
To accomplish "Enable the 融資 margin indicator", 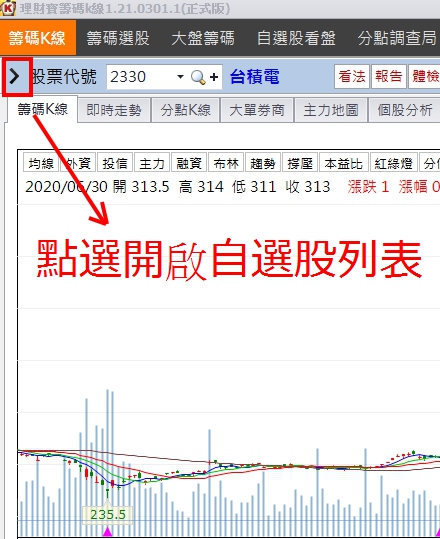I will (189, 162).
